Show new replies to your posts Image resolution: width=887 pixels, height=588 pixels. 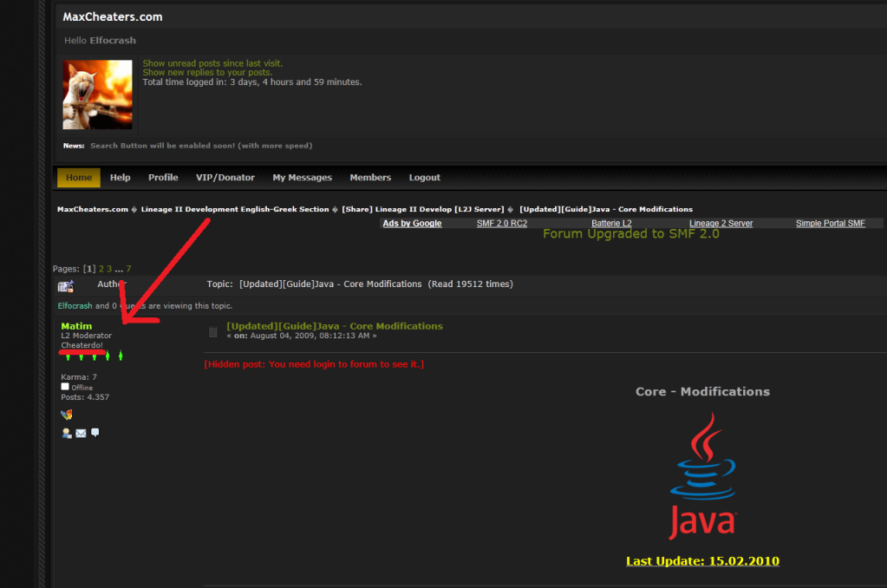coord(206,73)
